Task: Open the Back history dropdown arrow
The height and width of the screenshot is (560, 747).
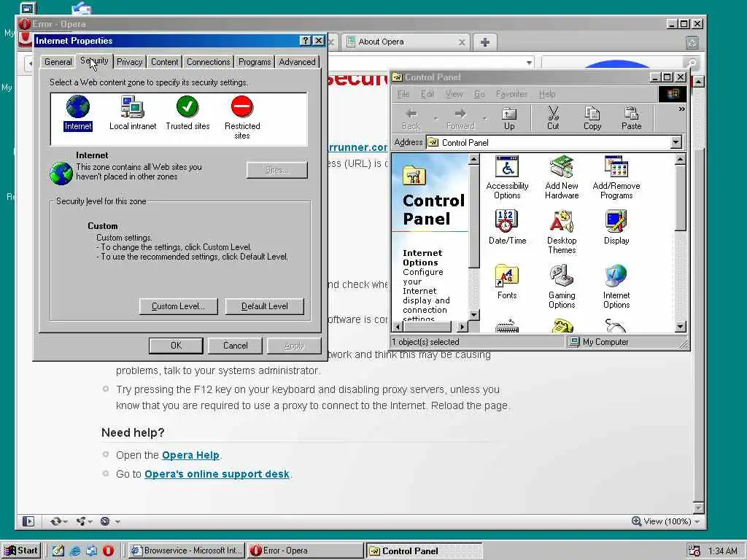Action: (436, 118)
